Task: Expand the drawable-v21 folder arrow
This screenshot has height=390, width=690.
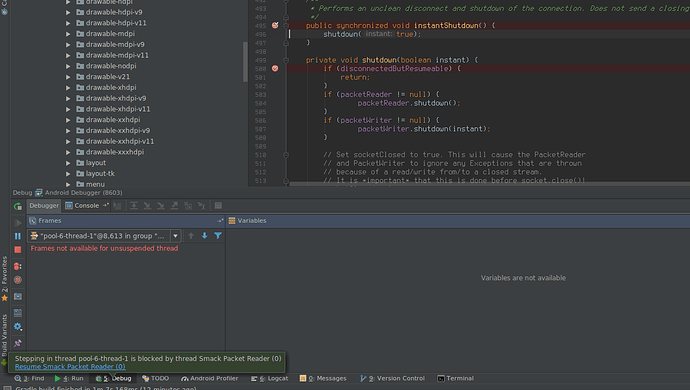Action: (x=68, y=77)
